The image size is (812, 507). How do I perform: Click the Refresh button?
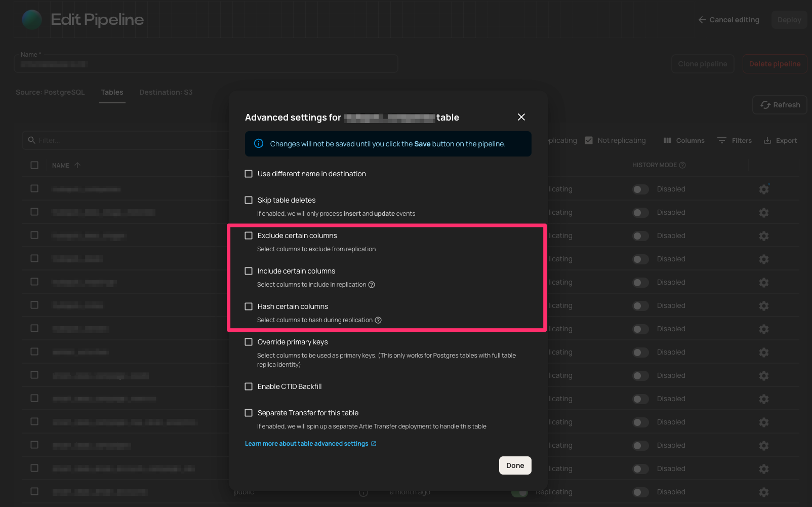(x=780, y=105)
